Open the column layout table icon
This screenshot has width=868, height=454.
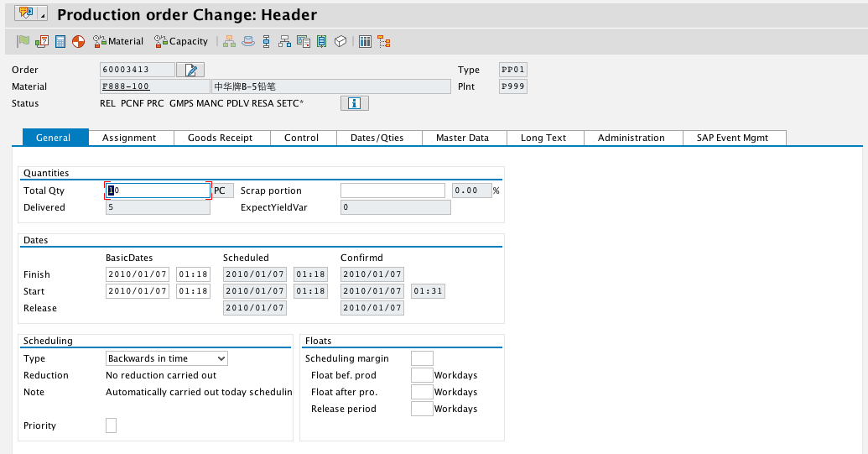pyautogui.click(x=365, y=41)
